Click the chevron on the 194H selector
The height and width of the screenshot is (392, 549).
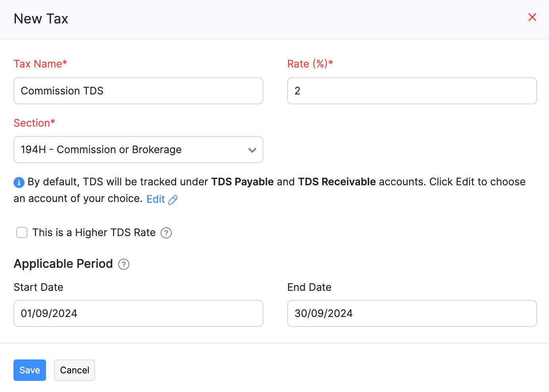coord(252,150)
